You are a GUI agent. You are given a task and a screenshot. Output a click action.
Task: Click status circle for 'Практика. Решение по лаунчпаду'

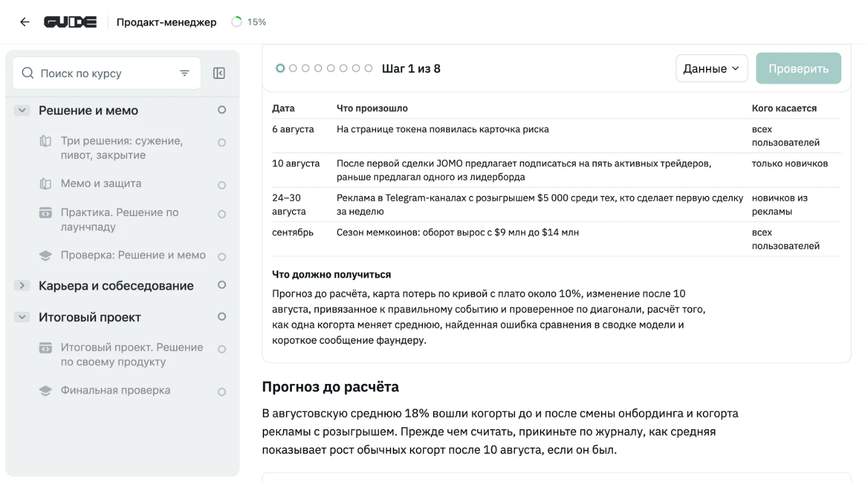pyautogui.click(x=222, y=214)
